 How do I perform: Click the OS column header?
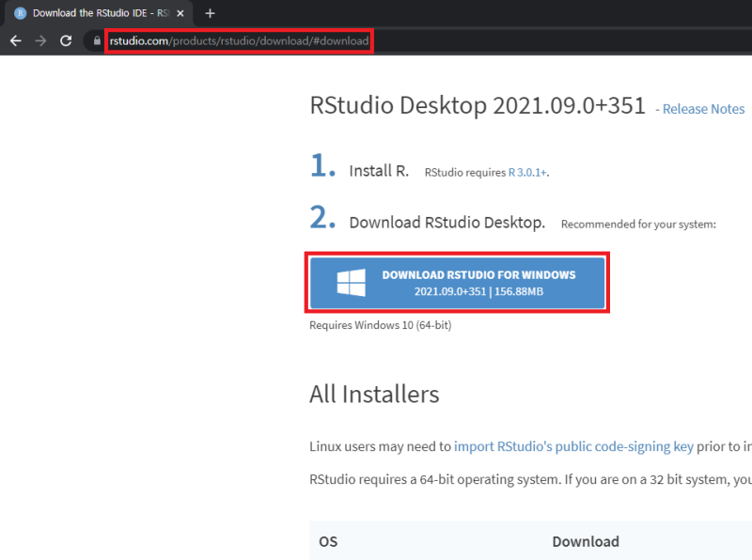tap(328, 542)
